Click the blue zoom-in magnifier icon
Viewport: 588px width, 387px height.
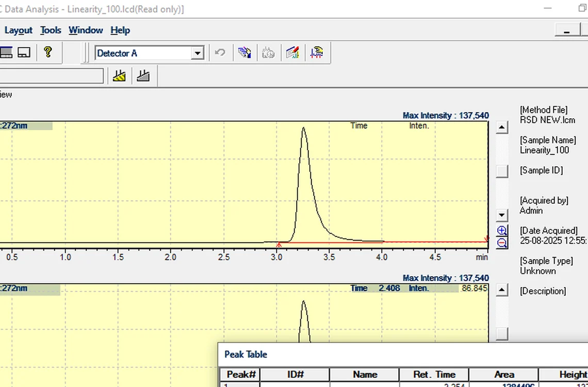pyautogui.click(x=502, y=231)
